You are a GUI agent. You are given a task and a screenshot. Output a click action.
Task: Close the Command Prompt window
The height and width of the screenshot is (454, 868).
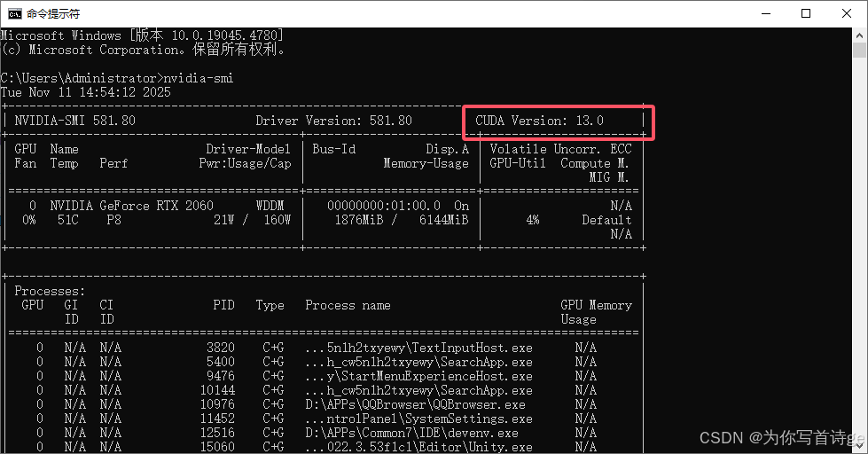click(847, 13)
